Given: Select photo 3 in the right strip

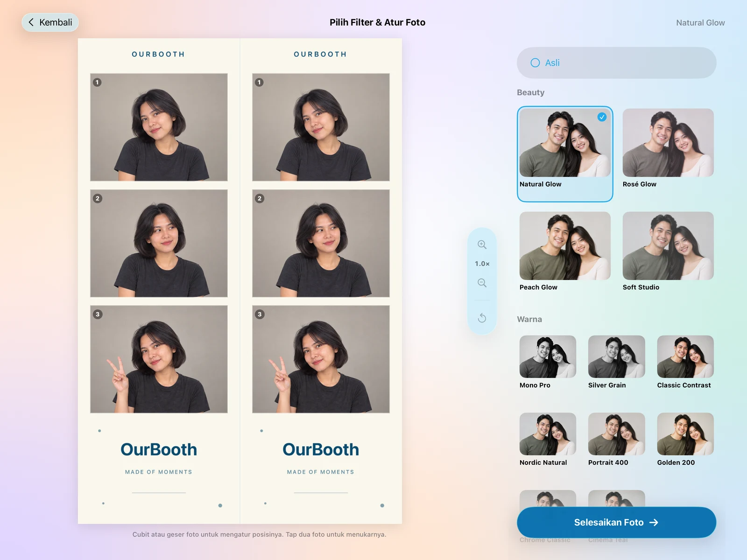Looking at the screenshot, I should [321, 359].
